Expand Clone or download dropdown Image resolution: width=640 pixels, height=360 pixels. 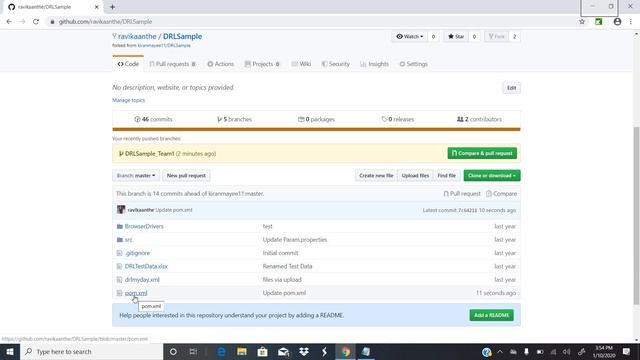(492, 176)
